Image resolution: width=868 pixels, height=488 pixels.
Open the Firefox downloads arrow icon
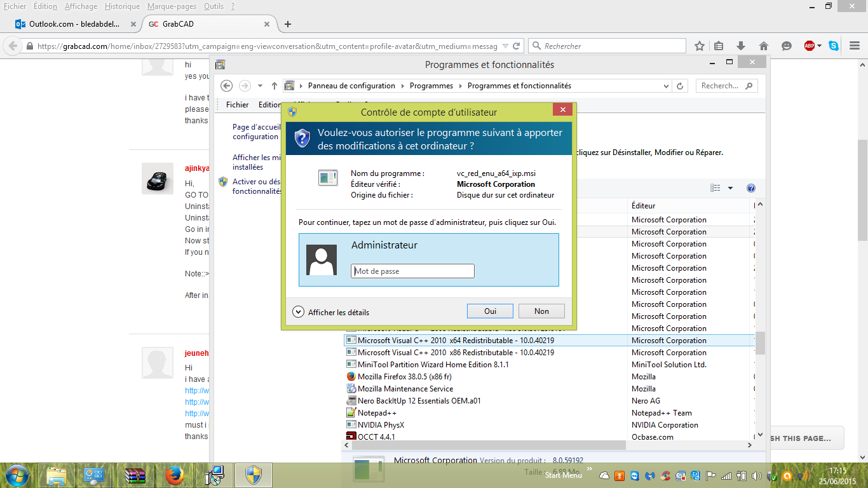[x=740, y=46]
